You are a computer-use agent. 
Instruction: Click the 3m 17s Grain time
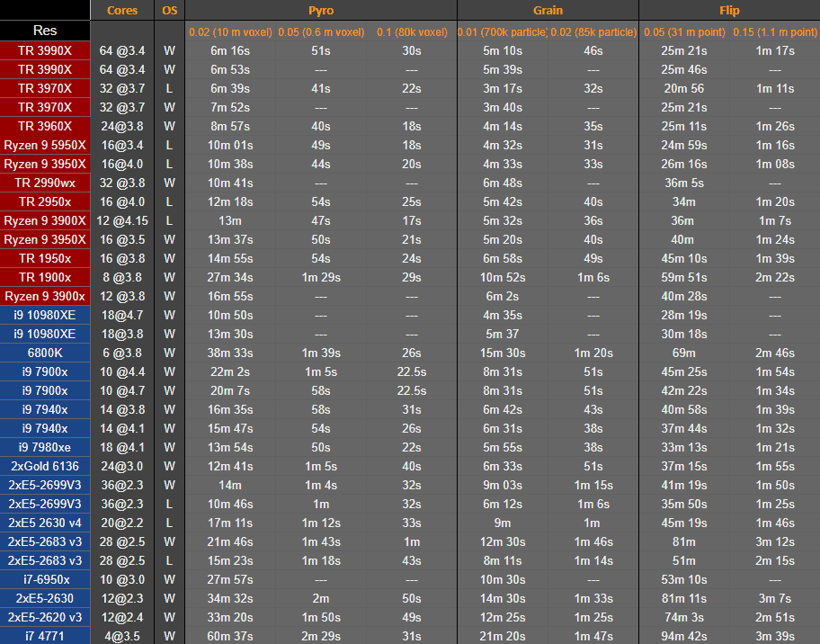(503, 88)
